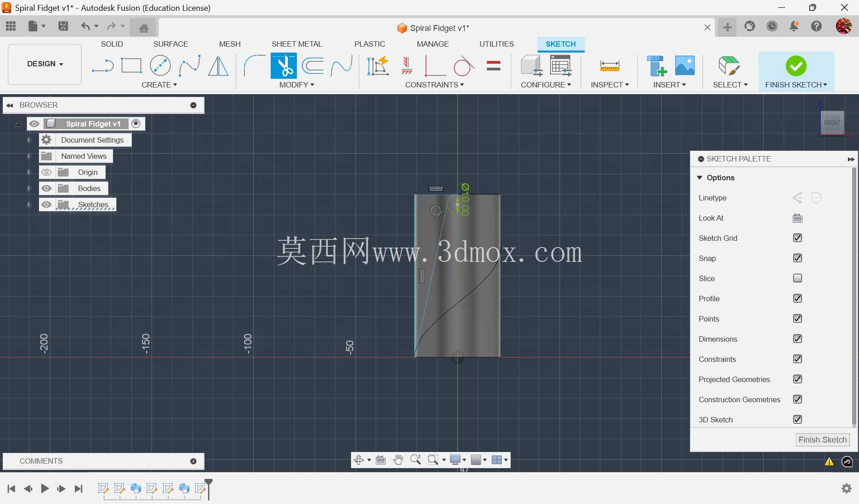
Task: Click the Finish Sketch button in palette
Action: tap(822, 440)
